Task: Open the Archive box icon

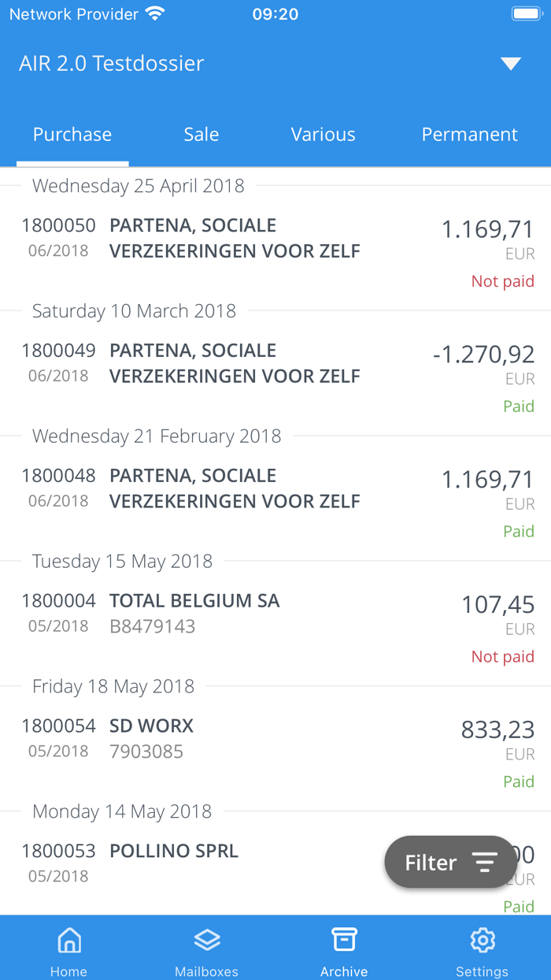Action: tap(344, 939)
